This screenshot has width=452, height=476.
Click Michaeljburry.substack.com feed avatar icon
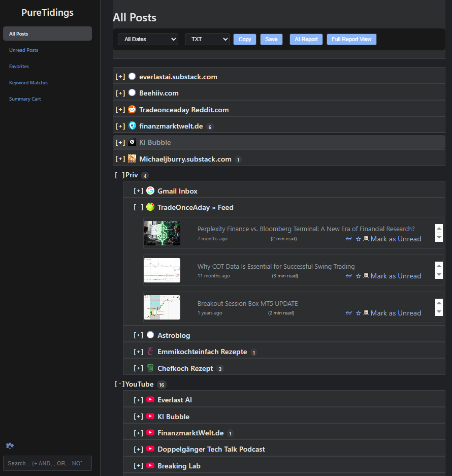pos(132,158)
